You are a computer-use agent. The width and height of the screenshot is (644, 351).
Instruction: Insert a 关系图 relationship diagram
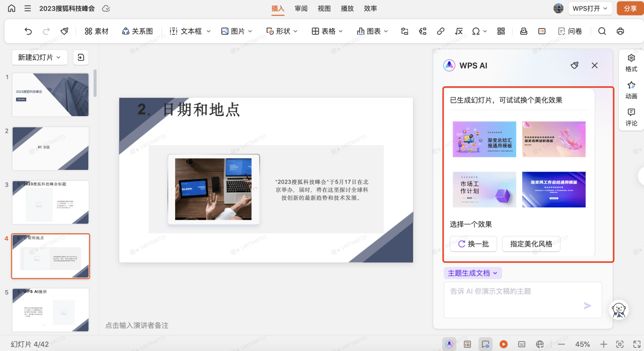pos(137,31)
